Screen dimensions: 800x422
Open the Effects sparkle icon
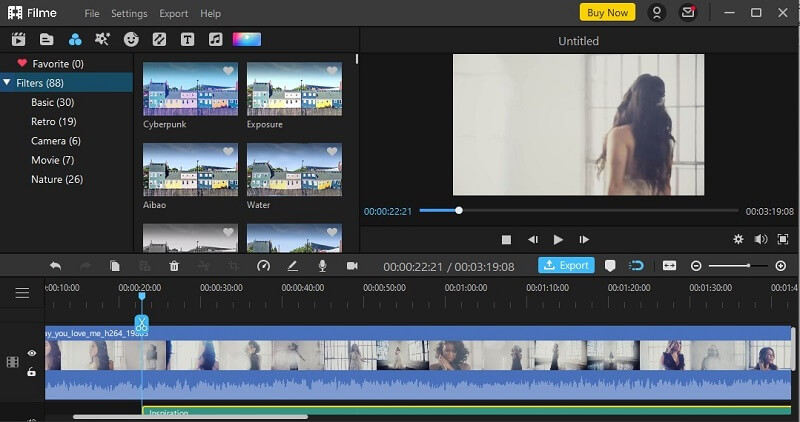pos(103,39)
